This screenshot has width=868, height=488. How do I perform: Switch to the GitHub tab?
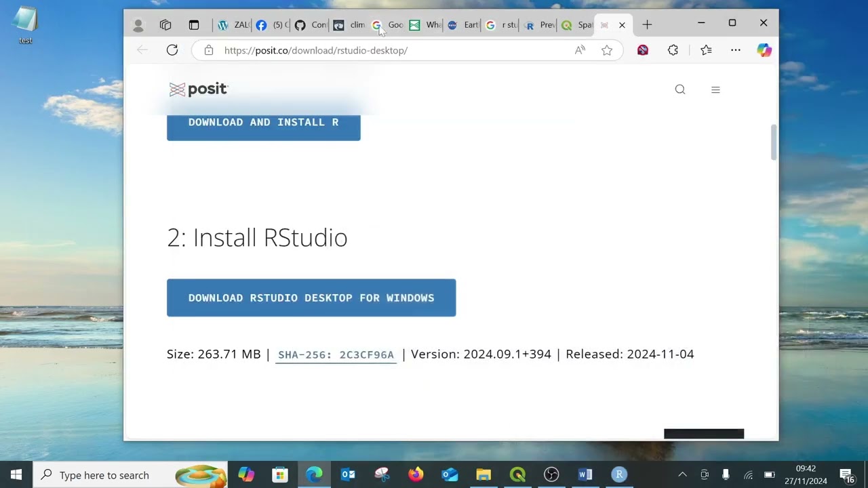(310, 25)
